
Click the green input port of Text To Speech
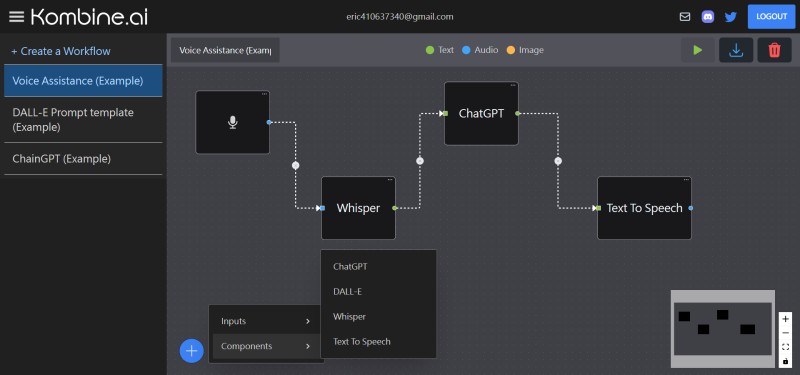[598, 208]
